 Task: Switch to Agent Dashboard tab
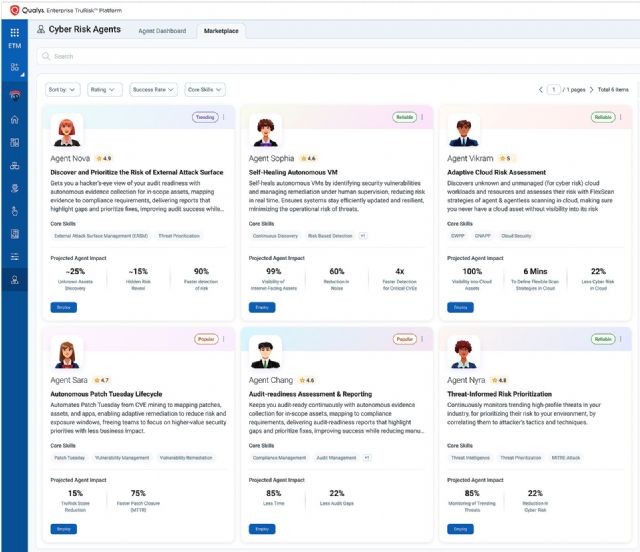[x=162, y=31]
